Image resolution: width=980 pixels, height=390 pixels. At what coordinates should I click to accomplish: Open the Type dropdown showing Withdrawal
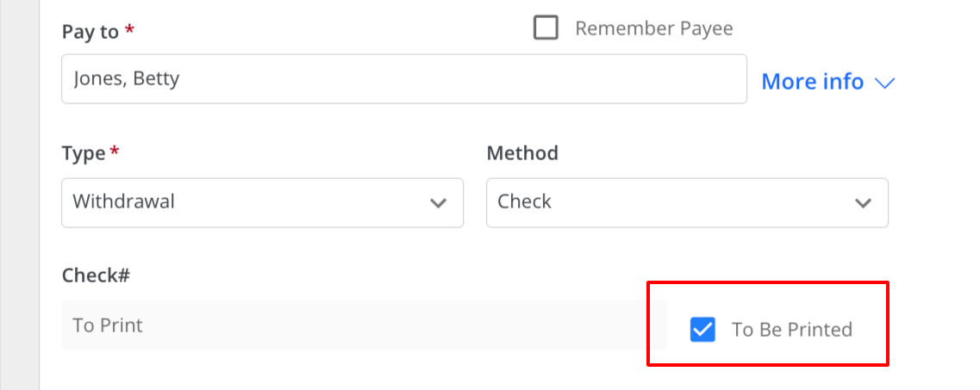pos(263,203)
